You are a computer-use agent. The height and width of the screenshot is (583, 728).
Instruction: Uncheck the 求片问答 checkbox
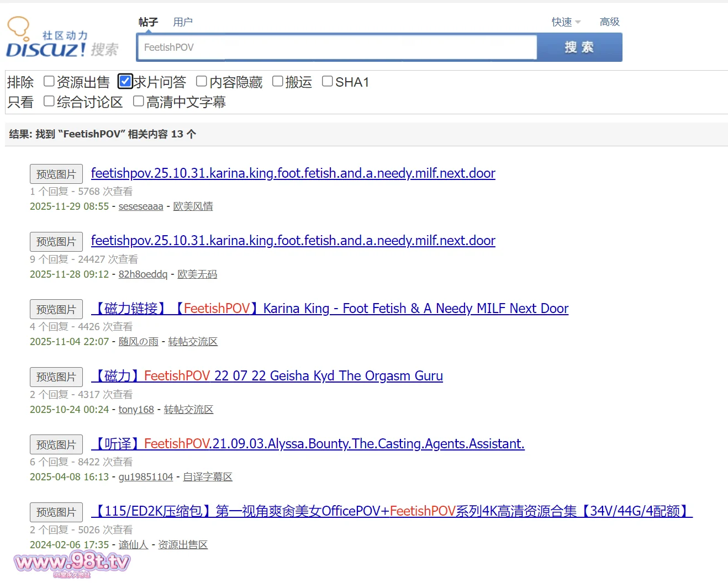click(x=125, y=82)
